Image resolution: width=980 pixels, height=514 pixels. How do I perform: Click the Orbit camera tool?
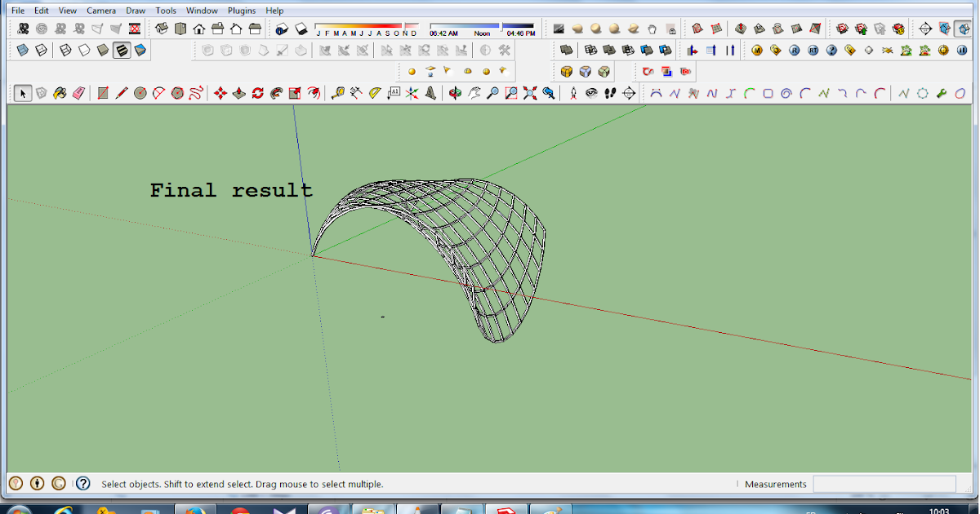pyautogui.click(x=455, y=93)
